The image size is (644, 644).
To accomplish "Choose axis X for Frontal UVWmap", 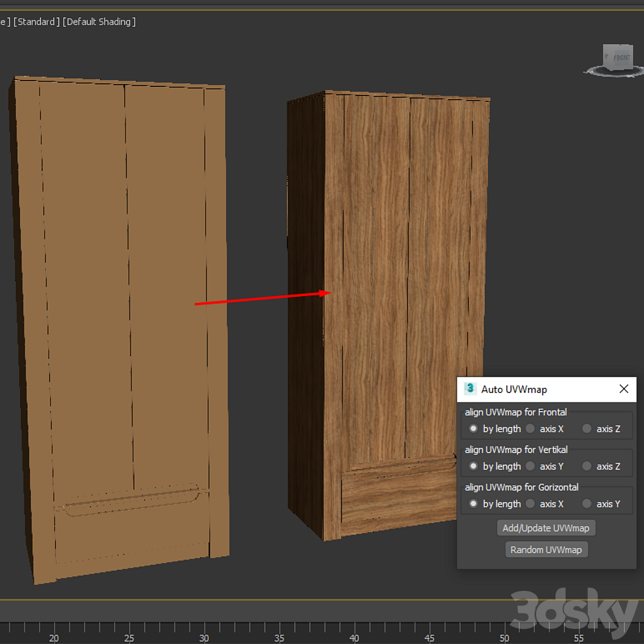I will tap(531, 429).
